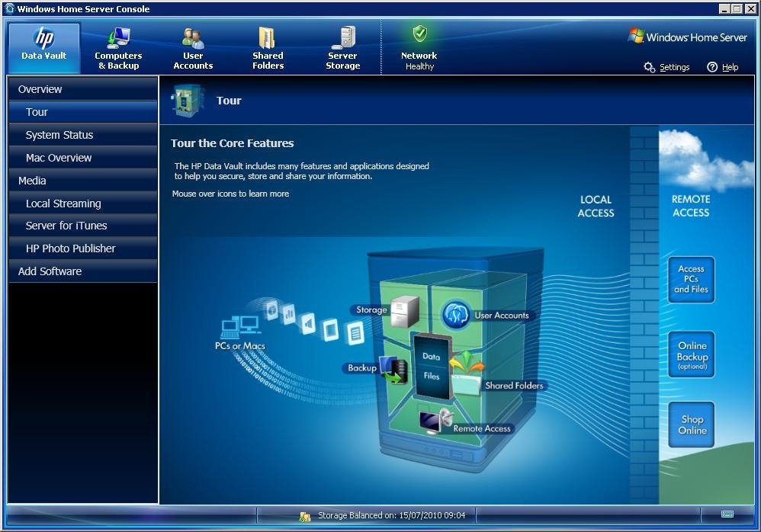761x532 pixels.
Task: Click the LOCAL ACCESS heading
Action: (596, 206)
